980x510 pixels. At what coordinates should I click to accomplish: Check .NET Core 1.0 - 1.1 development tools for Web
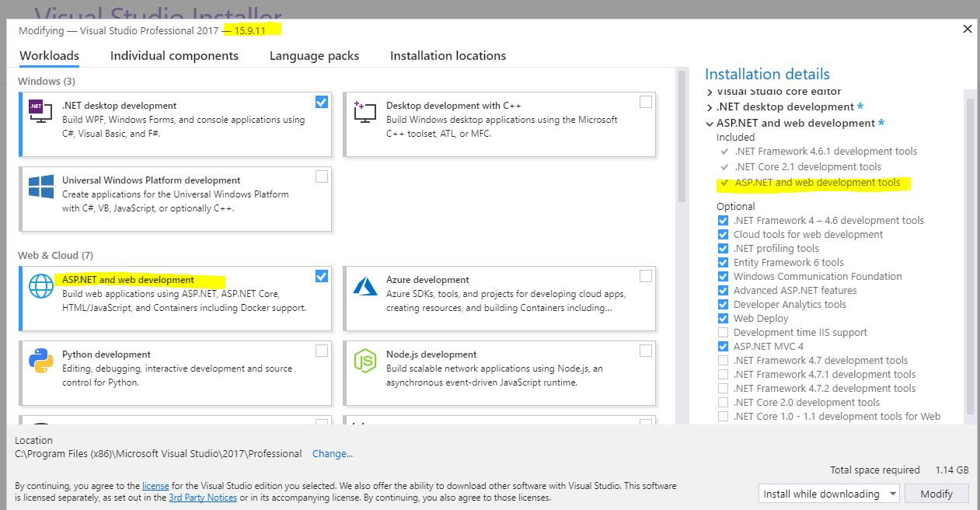click(x=724, y=417)
